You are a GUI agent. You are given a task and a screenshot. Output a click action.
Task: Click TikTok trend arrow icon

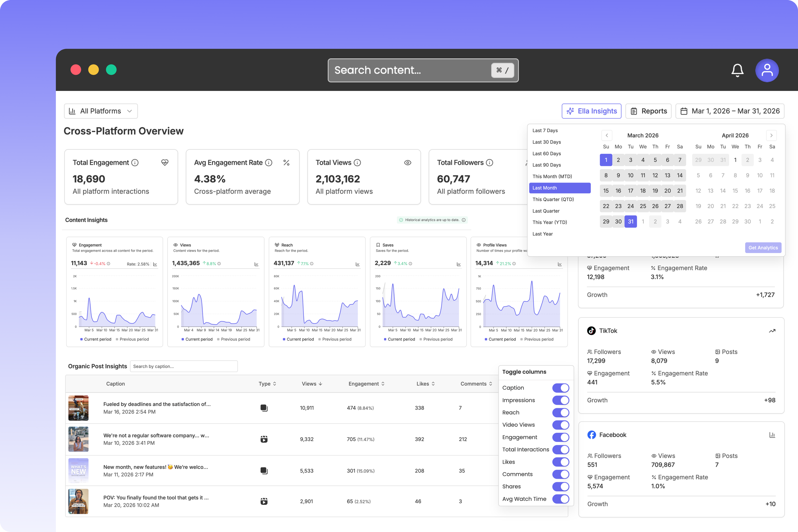pyautogui.click(x=772, y=331)
